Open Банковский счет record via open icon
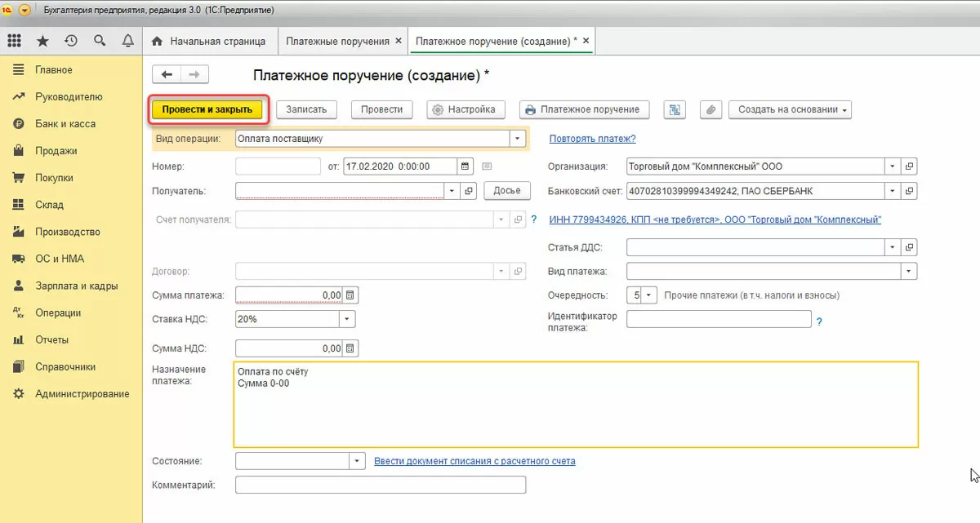The width and height of the screenshot is (980, 523). 910,191
